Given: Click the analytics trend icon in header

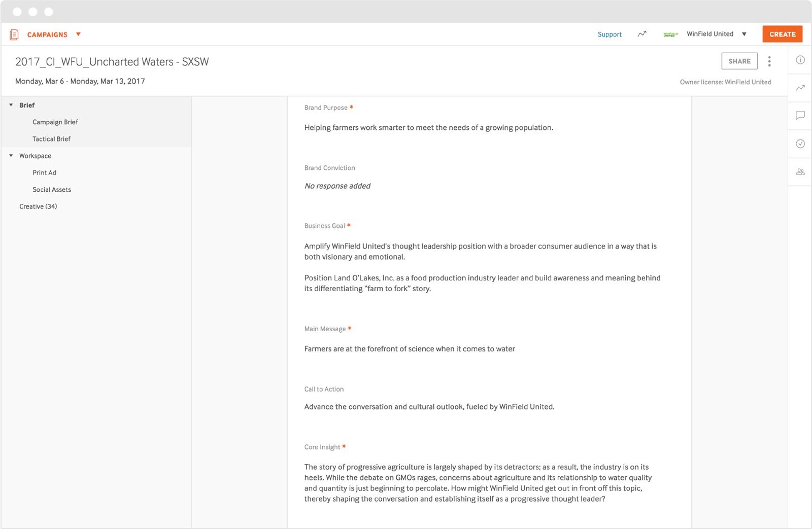Looking at the screenshot, I should [642, 34].
